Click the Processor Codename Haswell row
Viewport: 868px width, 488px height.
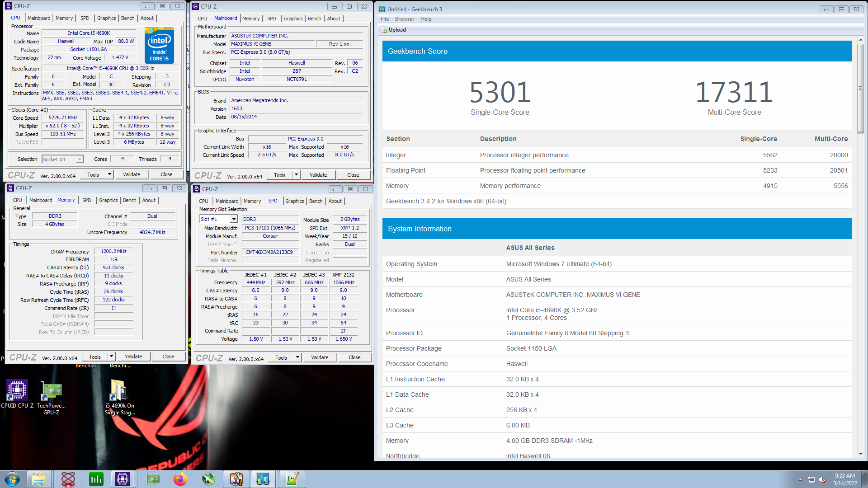click(x=617, y=364)
